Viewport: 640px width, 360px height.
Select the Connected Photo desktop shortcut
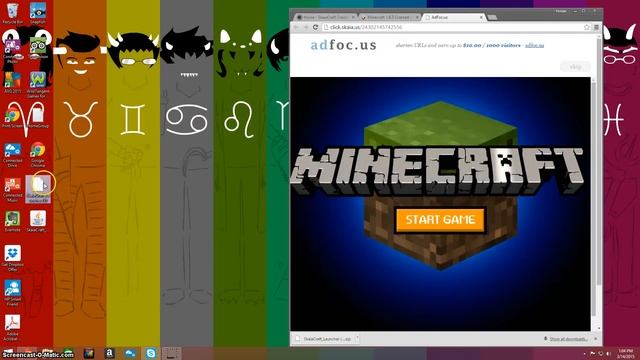[12, 50]
